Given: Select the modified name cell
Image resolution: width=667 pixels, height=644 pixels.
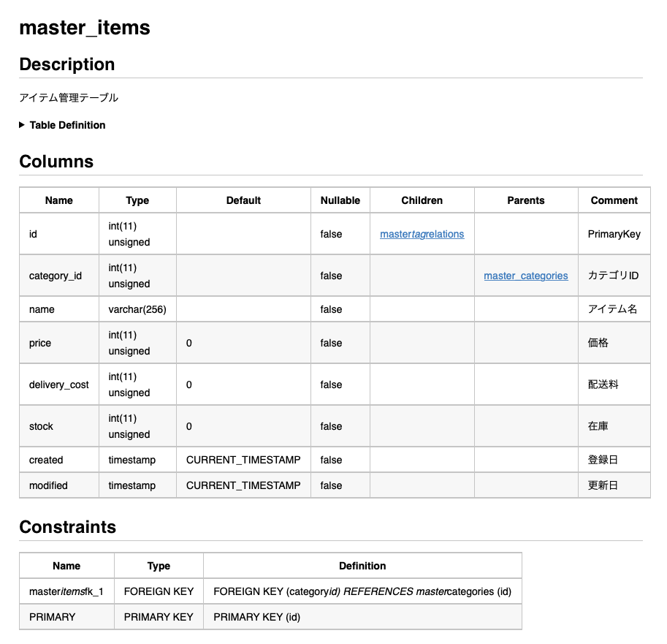Looking at the screenshot, I should pos(59,485).
